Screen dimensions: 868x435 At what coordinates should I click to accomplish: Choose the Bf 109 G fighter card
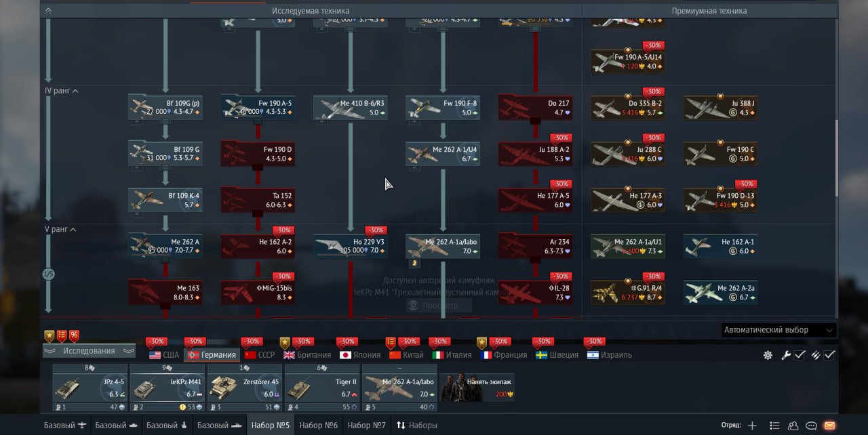[x=165, y=153]
